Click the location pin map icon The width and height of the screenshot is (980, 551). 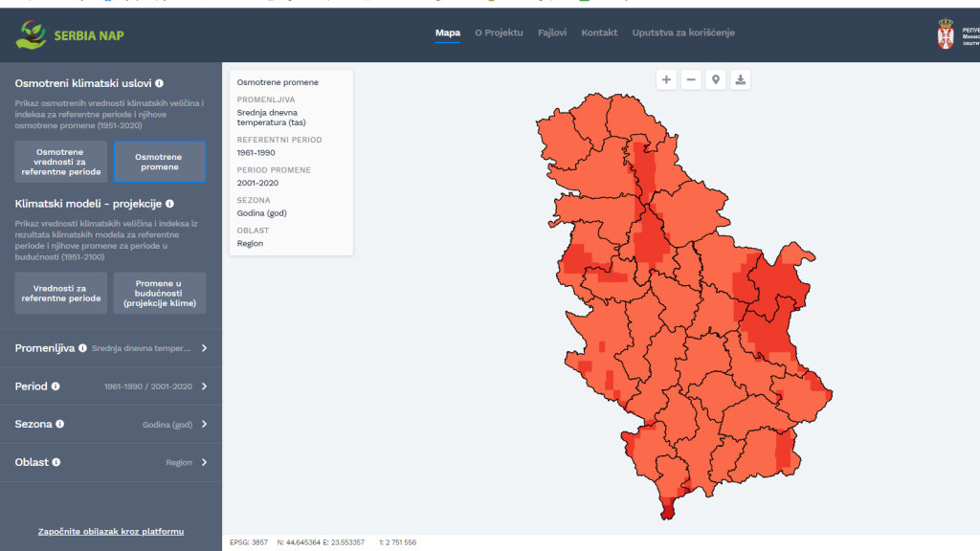click(716, 79)
